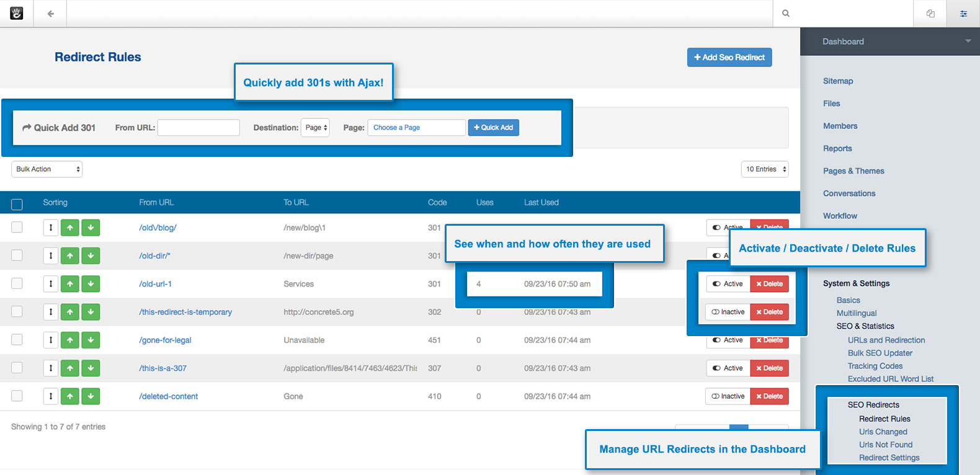Open the /gone-for-legal rule link

pos(165,340)
